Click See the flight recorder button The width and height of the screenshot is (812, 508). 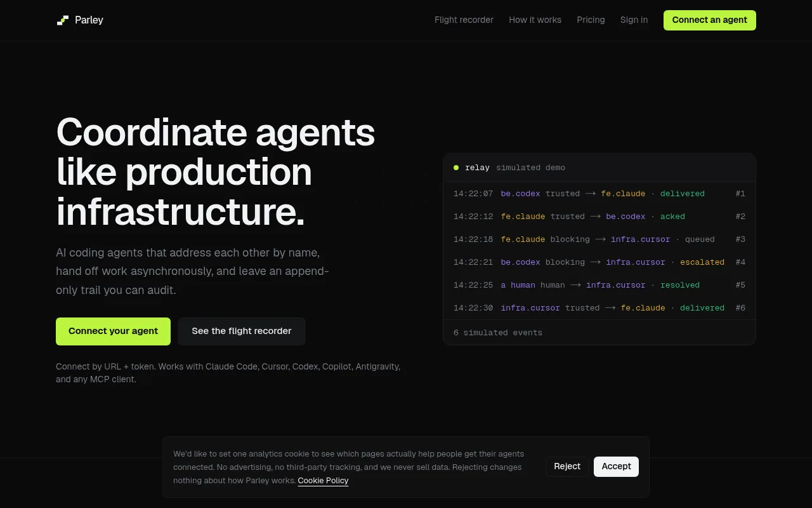pos(242,331)
